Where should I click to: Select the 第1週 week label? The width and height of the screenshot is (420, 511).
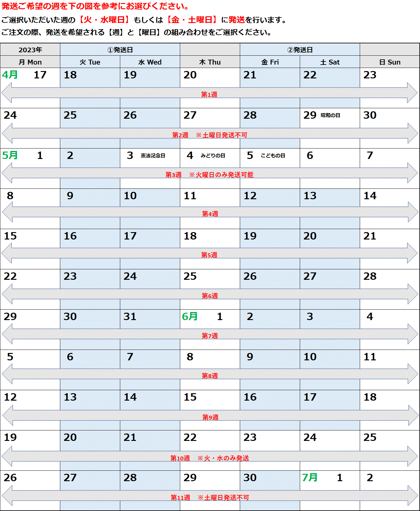click(x=209, y=94)
